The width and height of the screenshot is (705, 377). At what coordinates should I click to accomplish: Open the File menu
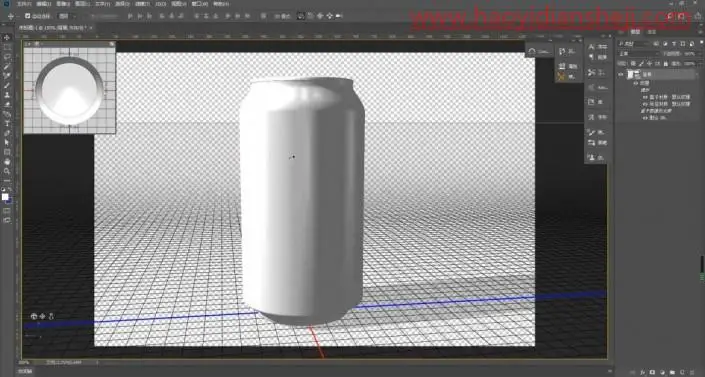[23, 4]
